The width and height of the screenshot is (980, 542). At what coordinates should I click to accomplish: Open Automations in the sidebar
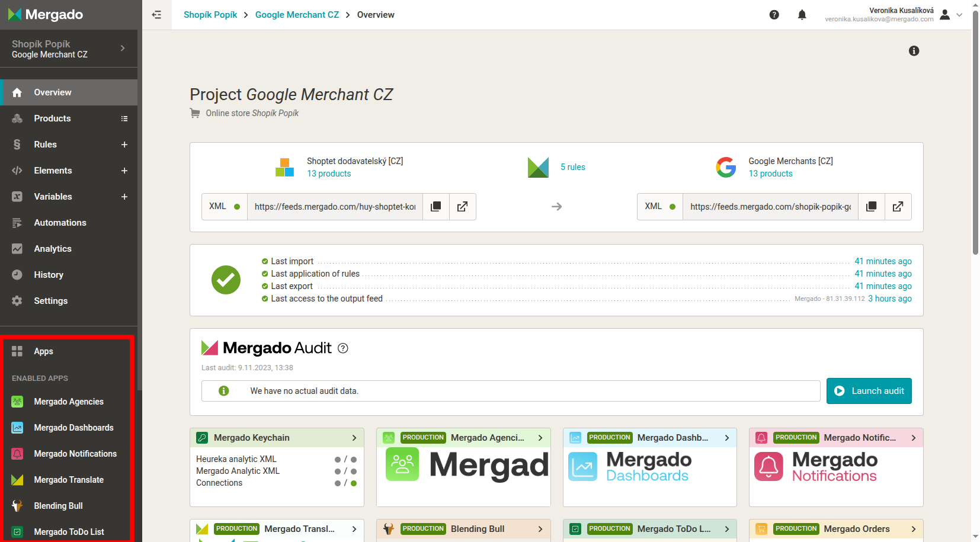[x=60, y=223]
